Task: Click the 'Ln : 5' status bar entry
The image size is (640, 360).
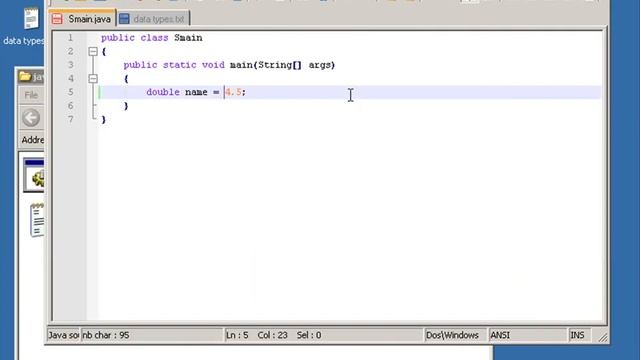Action: click(x=237, y=335)
